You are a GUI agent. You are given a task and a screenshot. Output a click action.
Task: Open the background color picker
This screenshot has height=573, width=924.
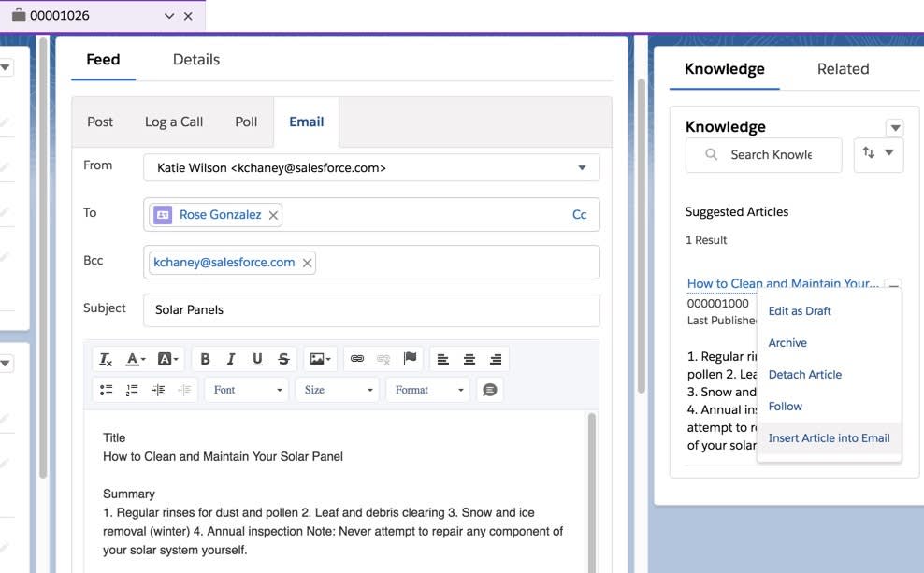coord(167,359)
